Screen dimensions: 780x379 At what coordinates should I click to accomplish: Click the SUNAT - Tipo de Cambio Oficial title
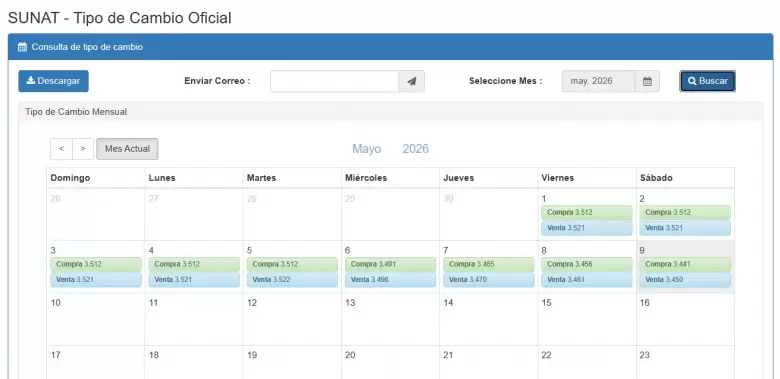pos(120,18)
